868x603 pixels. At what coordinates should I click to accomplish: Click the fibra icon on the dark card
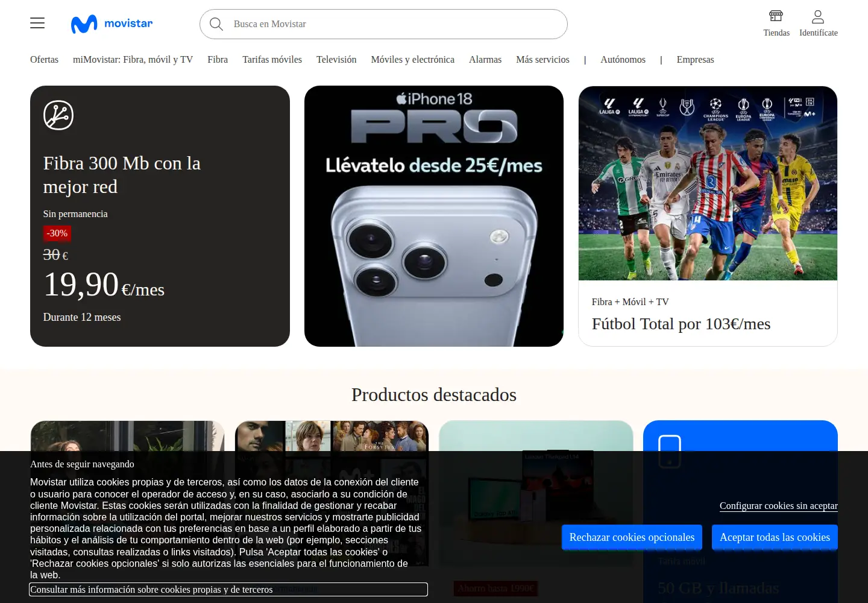(x=58, y=115)
